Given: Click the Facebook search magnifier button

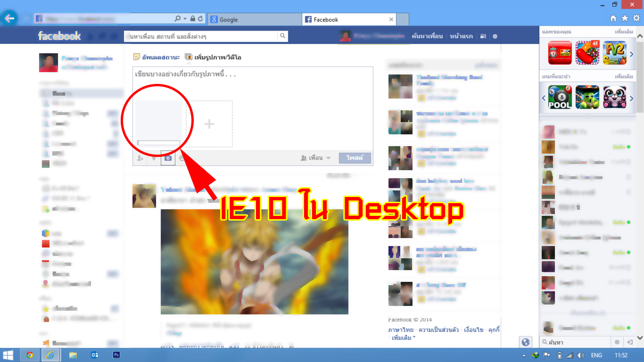Looking at the screenshot, I should pyautogui.click(x=283, y=36).
